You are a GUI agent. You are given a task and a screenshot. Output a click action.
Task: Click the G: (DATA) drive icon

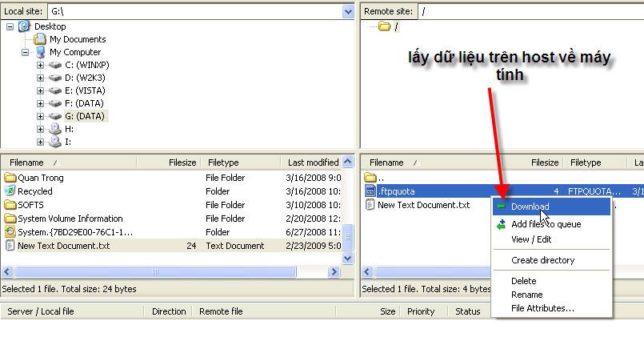click(x=55, y=116)
